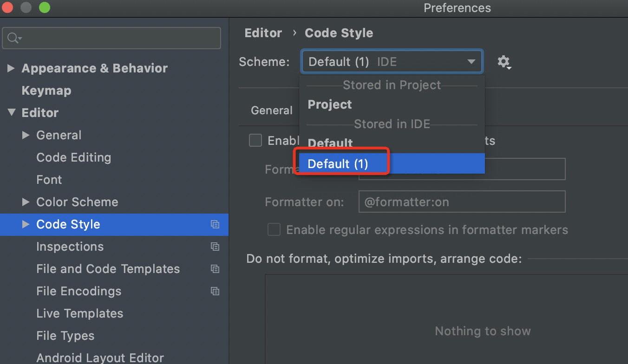The image size is (628, 364).
Task: Click the Formatter on text field
Action: 462,202
